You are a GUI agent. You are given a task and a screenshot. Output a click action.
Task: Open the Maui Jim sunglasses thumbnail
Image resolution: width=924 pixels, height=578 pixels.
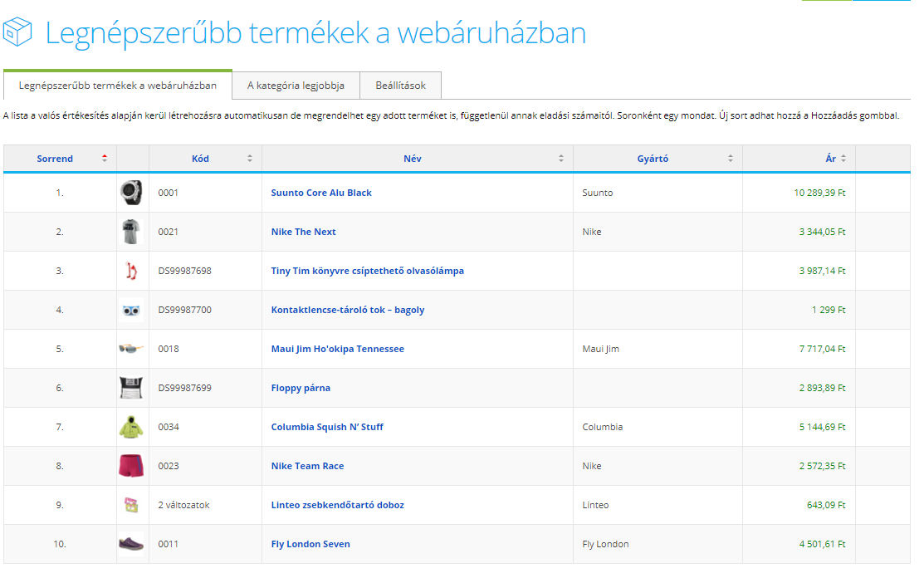(x=131, y=349)
